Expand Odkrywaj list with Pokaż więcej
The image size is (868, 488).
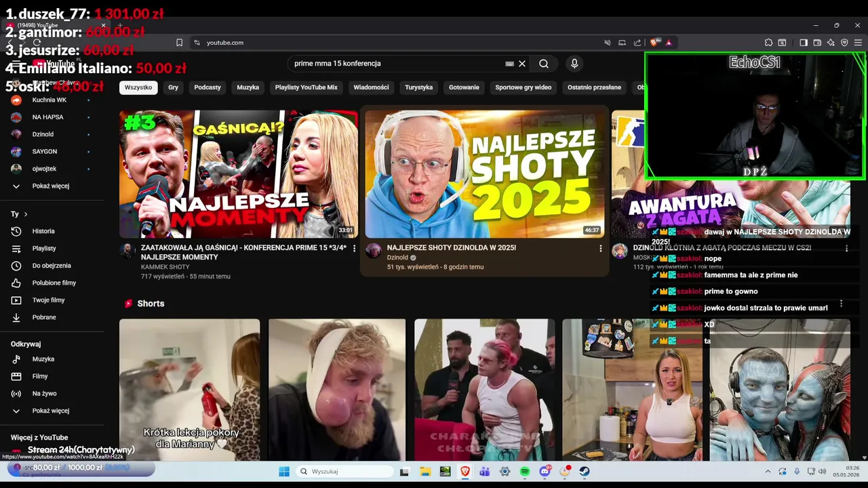pyautogui.click(x=51, y=411)
